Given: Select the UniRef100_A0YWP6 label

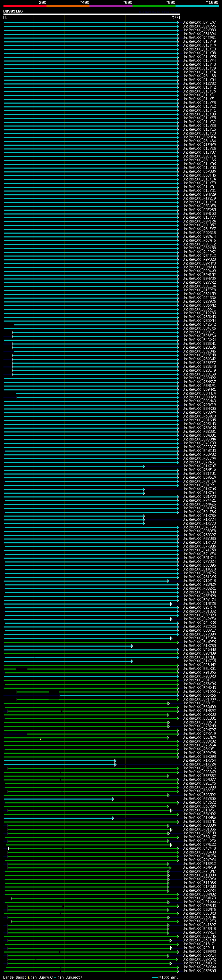Looking at the screenshot, I should pos(199,508).
